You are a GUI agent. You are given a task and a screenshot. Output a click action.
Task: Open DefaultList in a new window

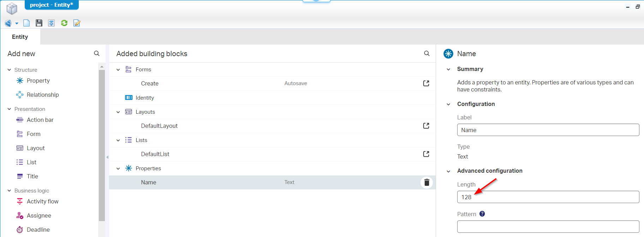(x=426, y=154)
